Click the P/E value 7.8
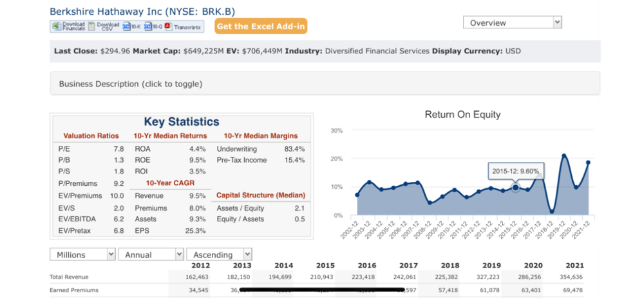The width and height of the screenshot is (644, 298). tap(118, 149)
